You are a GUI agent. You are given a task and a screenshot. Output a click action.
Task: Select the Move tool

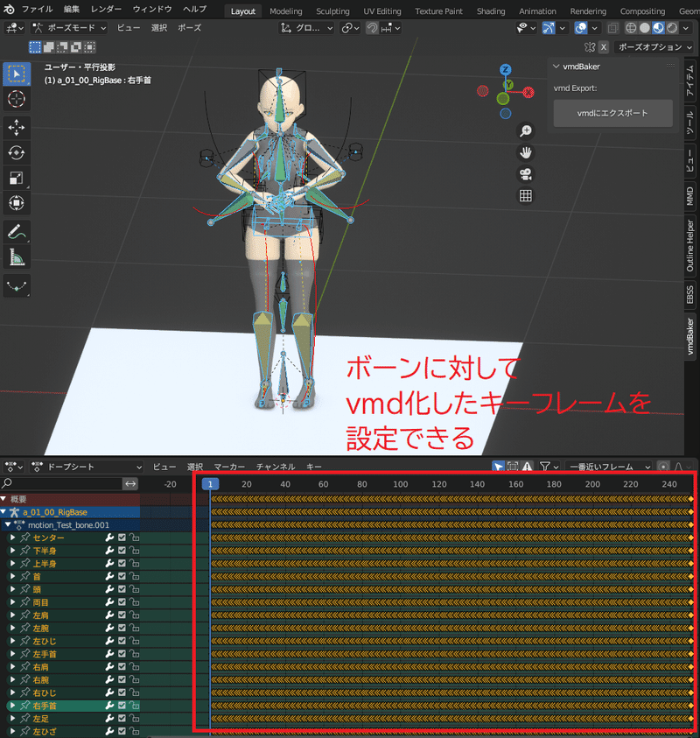pos(17,128)
